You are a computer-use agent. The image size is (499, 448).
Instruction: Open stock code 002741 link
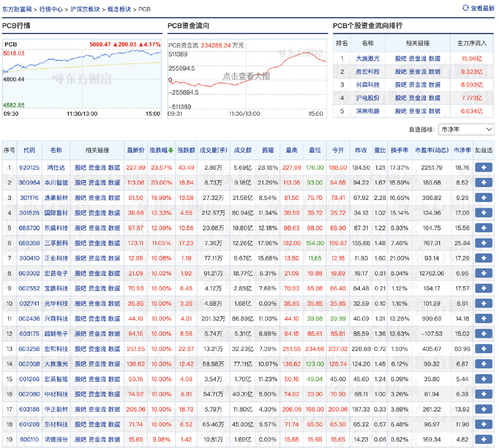click(29, 304)
